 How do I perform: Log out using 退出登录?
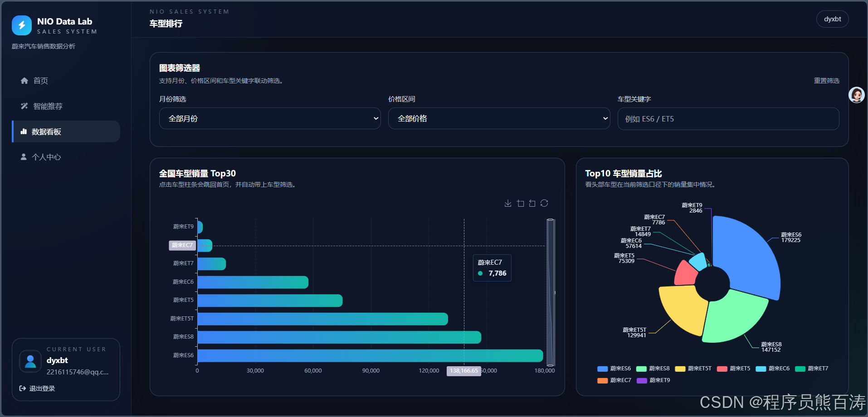click(x=37, y=388)
